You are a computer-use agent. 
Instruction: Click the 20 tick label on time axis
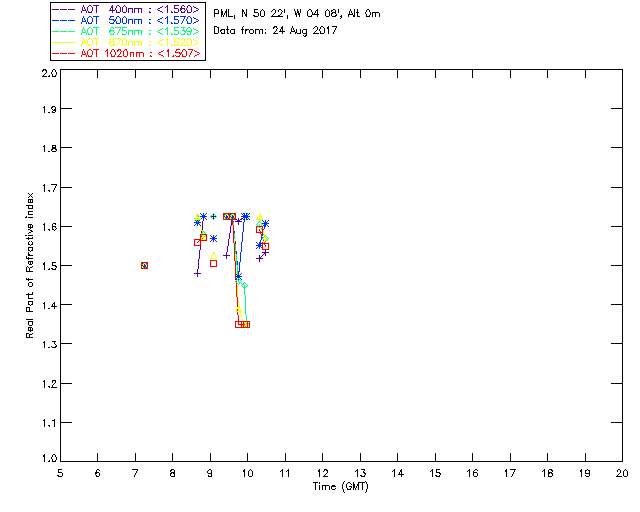click(622, 473)
